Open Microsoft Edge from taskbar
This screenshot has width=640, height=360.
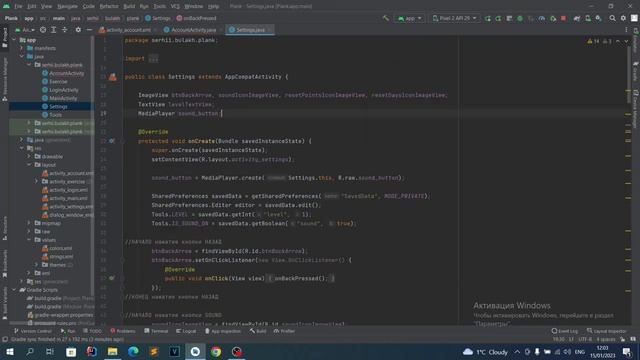click(x=133, y=351)
